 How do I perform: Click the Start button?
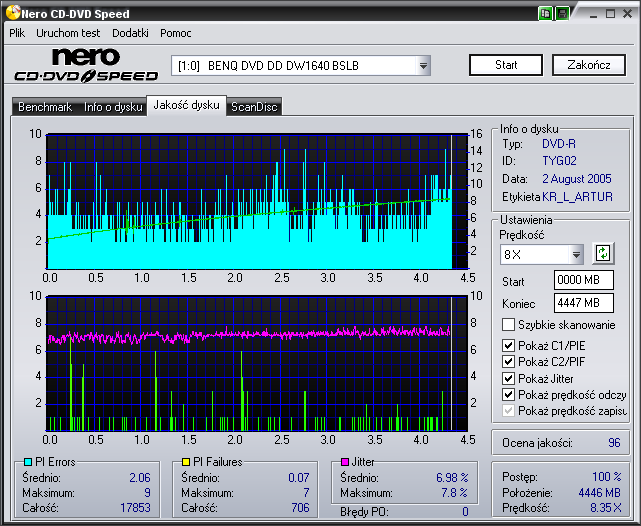[x=506, y=65]
